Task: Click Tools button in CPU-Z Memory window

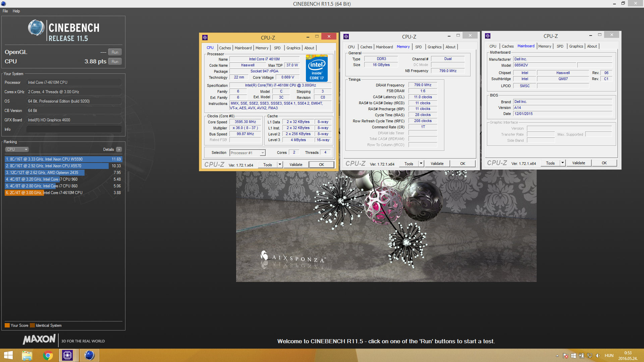Action: (x=409, y=164)
